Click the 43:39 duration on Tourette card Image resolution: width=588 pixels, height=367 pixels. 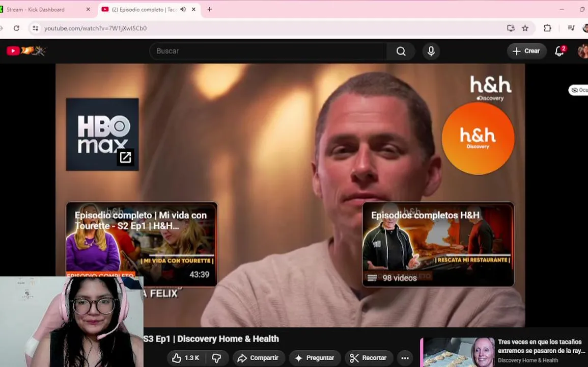[199, 275]
